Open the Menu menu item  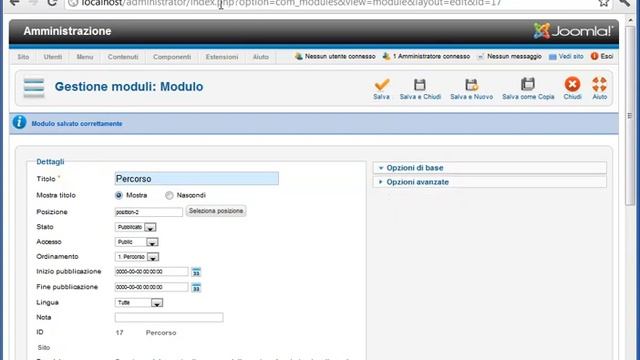85,57
